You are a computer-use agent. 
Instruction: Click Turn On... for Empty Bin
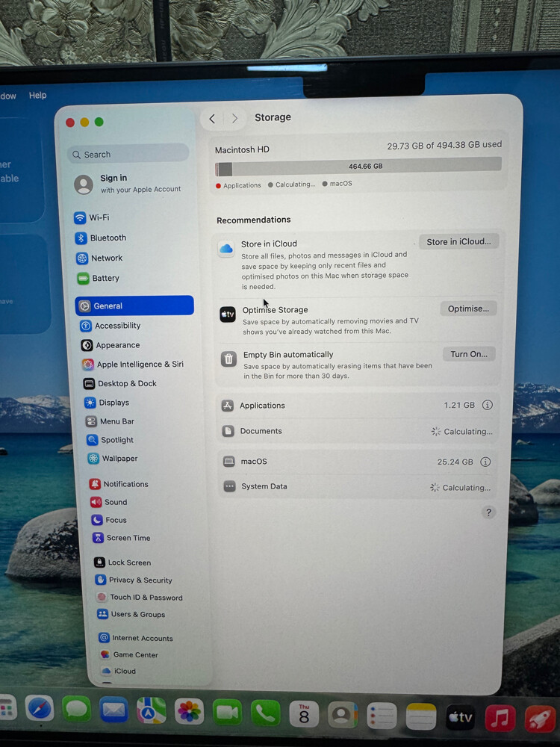tap(469, 354)
